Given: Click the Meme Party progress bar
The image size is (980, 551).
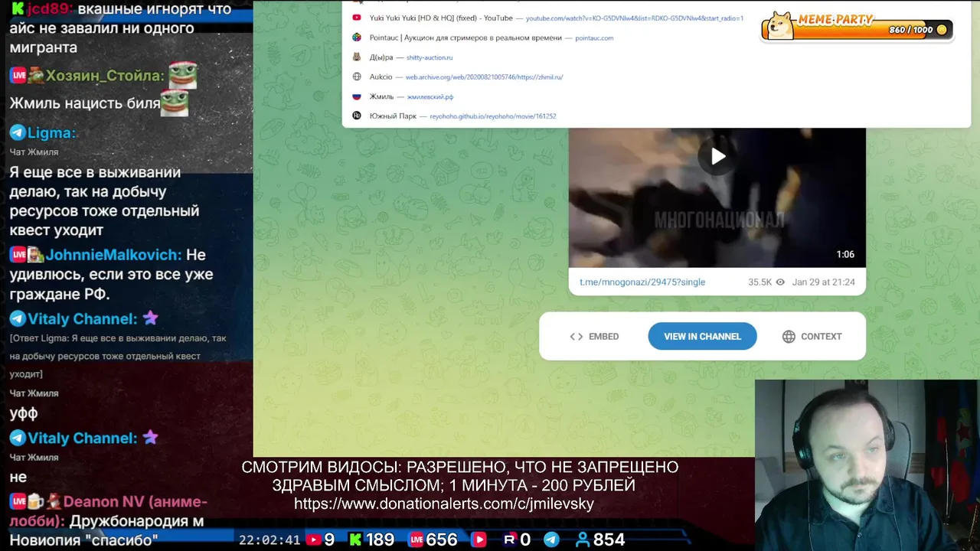Looking at the screenshot, I should pos(873,30).
